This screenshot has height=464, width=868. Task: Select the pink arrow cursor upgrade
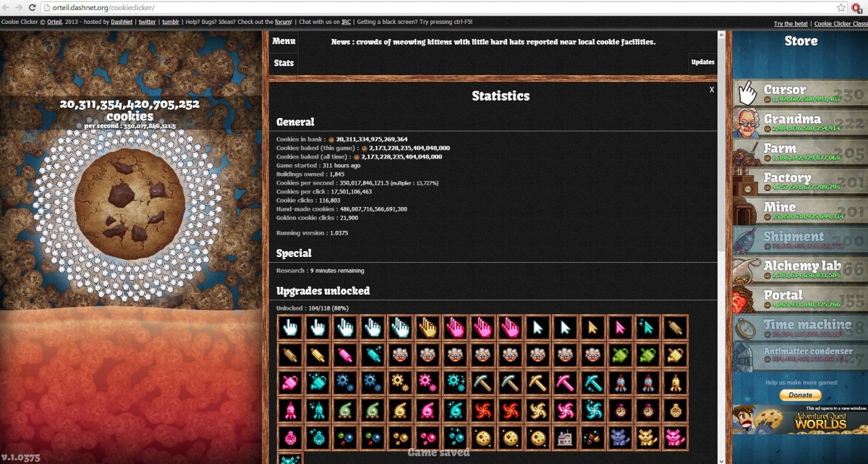[x=620, y=327]
